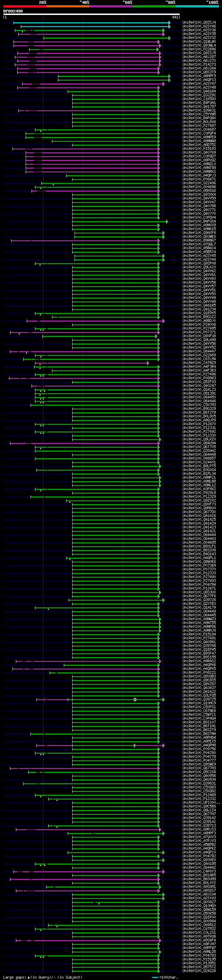The image size is (222, 980).
Task: Click hit label UniRef100_C4TNZ9
Action: point(199,363)
